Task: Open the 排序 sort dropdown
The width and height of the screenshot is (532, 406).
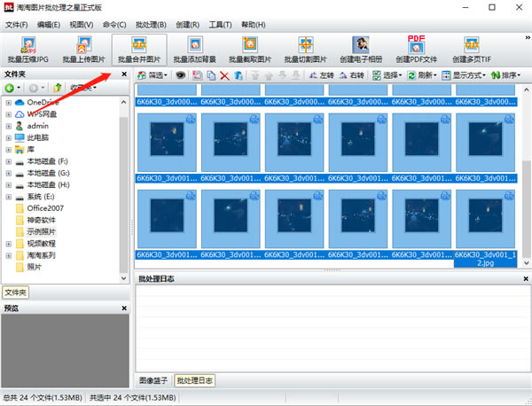Action: tap(506, 75)
